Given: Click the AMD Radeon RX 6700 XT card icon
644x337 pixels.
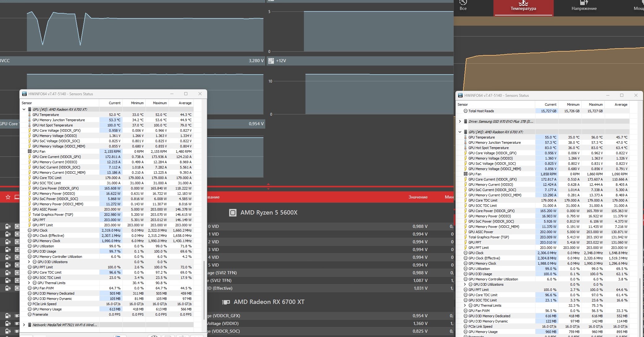Looking at the screenshot, I should (x=226, y=302).
